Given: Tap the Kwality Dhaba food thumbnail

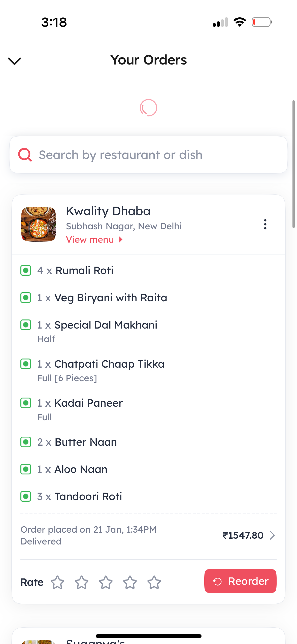Looking at the screenshot, I should [x=39, y=224].
